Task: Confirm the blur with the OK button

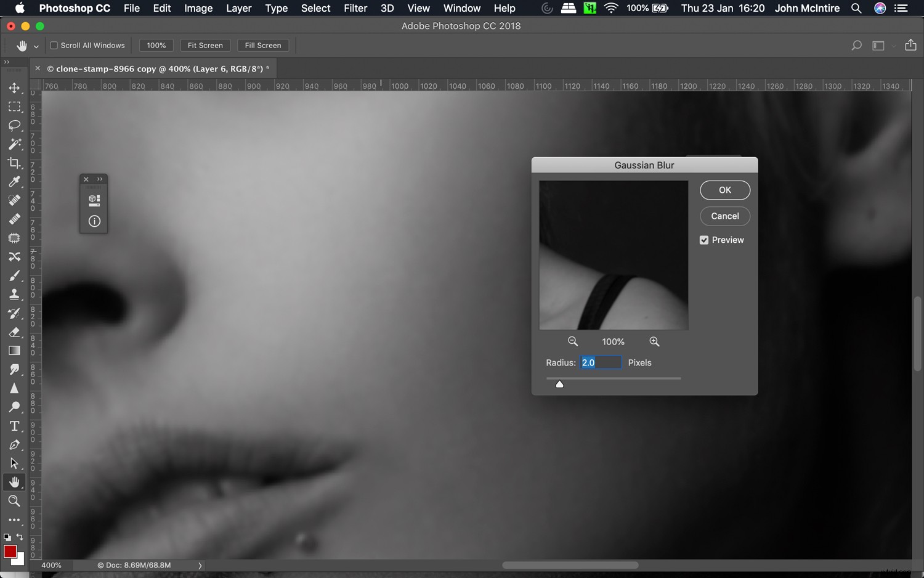Action: [x=724, y=190]
